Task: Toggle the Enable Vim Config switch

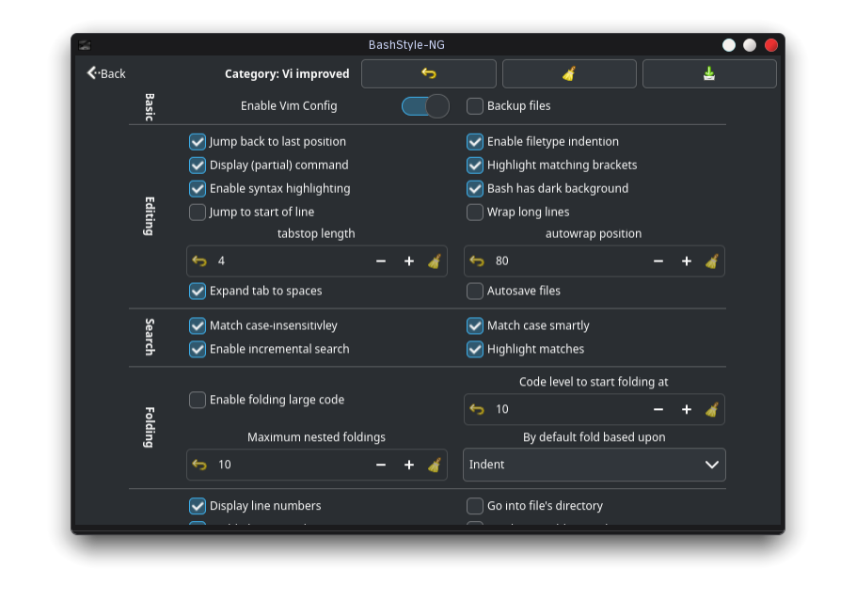Action: (425, 106)
